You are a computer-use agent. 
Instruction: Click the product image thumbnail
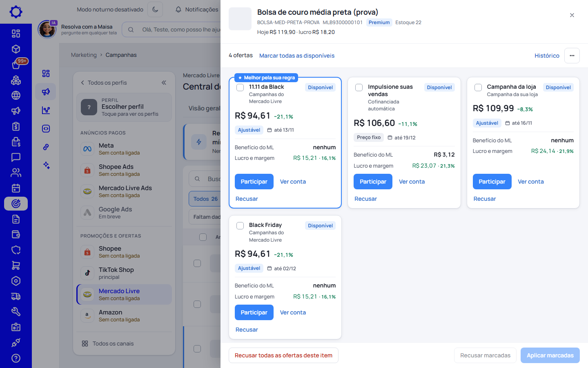tap(240, 19)
